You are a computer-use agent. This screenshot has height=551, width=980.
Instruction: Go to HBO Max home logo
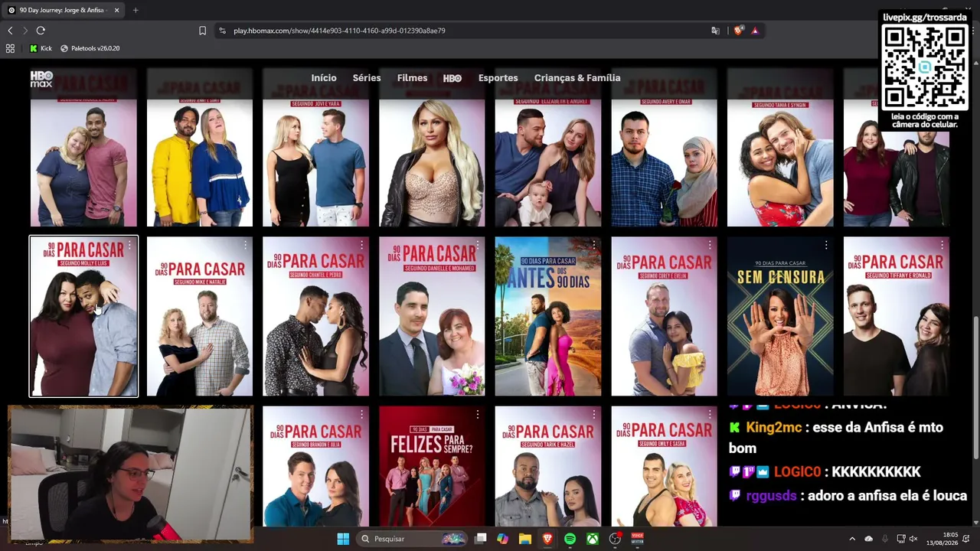[x=41, y=78]
